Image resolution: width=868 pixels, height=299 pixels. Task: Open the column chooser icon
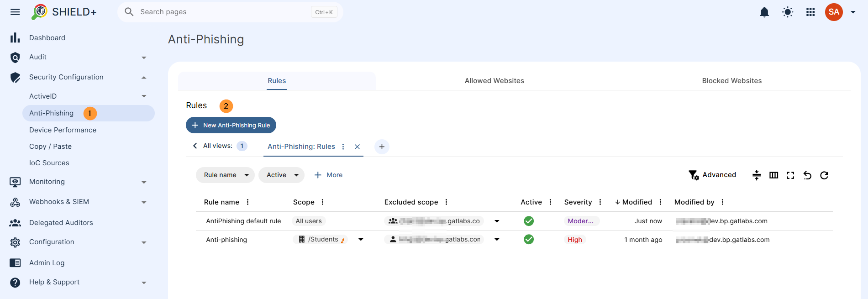click(773, 175)
